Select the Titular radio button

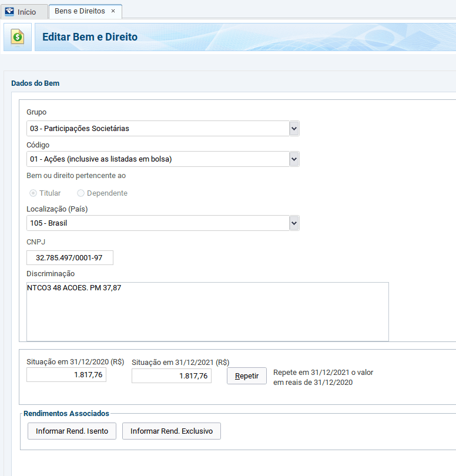33,193
